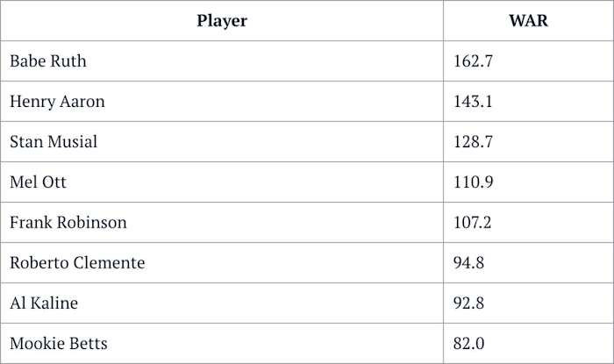Click the Mel Ott cell
This screenshot has width=614, height=364.
point(38,182)
